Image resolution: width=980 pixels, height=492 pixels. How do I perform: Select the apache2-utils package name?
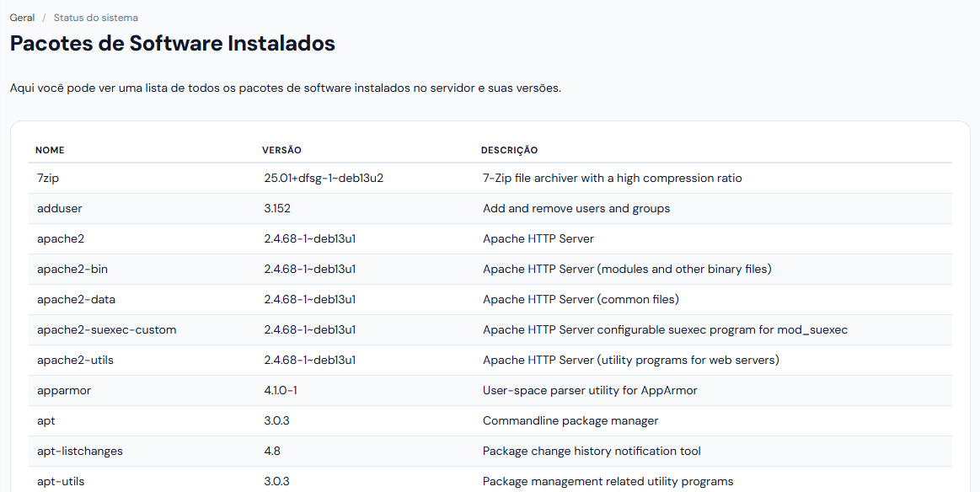[x=76, y=360]
